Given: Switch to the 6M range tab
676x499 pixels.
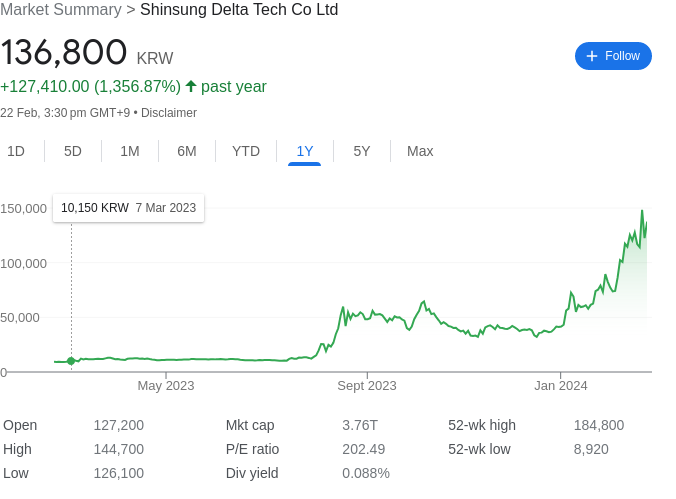Looking at the screenshot, I should [x=187, y=151].
